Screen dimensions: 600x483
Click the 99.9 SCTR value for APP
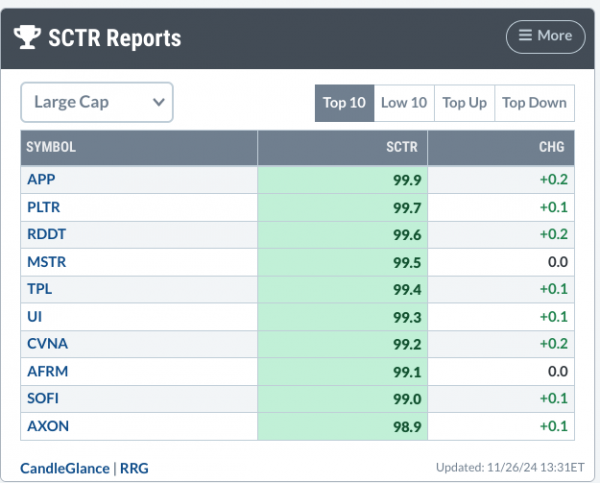(x=407, y=180)
